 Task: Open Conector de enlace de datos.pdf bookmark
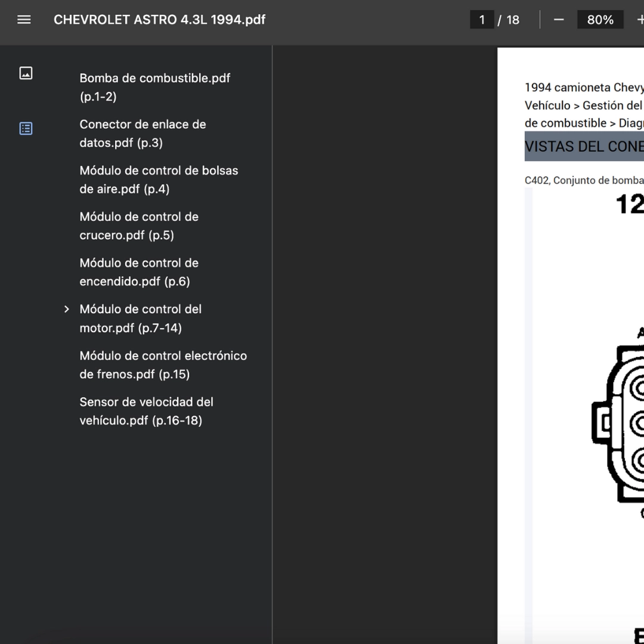[143, 134]
